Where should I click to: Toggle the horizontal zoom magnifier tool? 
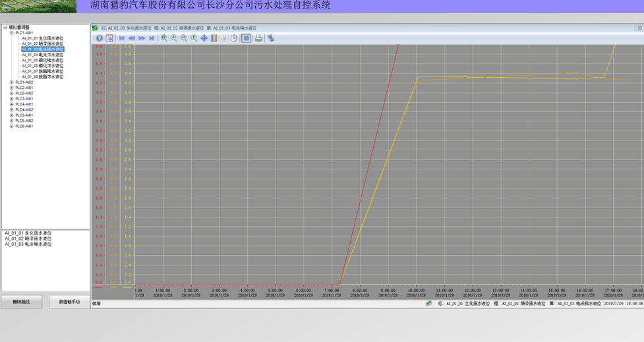click(184, 38)
